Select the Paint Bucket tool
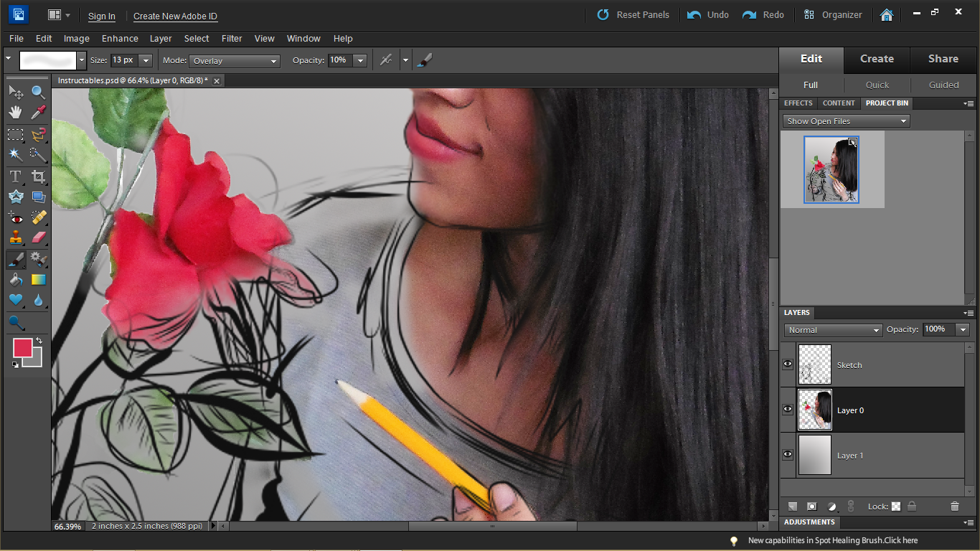980x551 pixels. (16, 280)
